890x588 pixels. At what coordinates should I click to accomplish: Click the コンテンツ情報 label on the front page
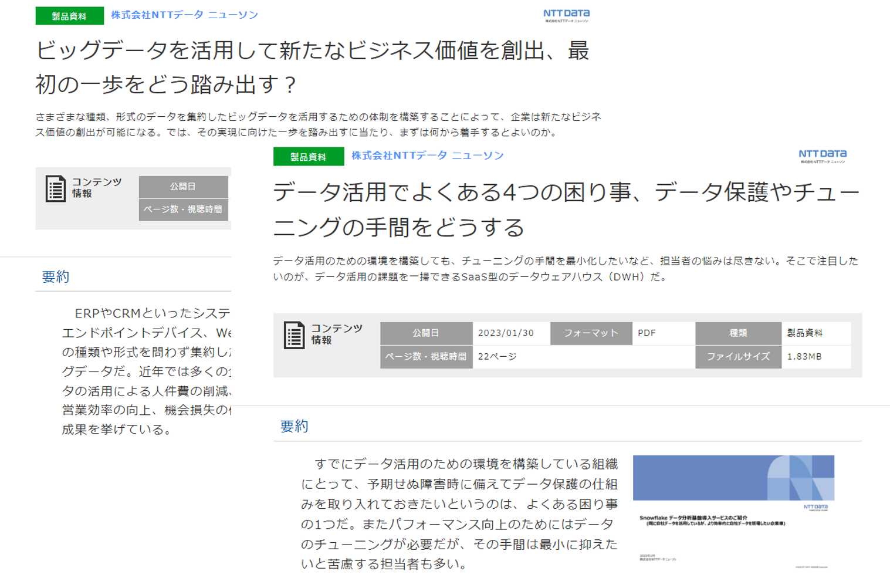click(337, 334)
